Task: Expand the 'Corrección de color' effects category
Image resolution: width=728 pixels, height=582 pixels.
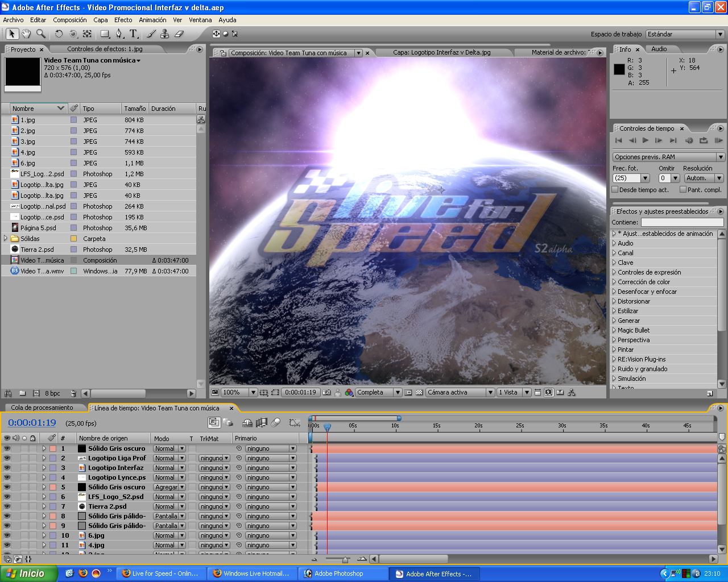Action: 614,282
